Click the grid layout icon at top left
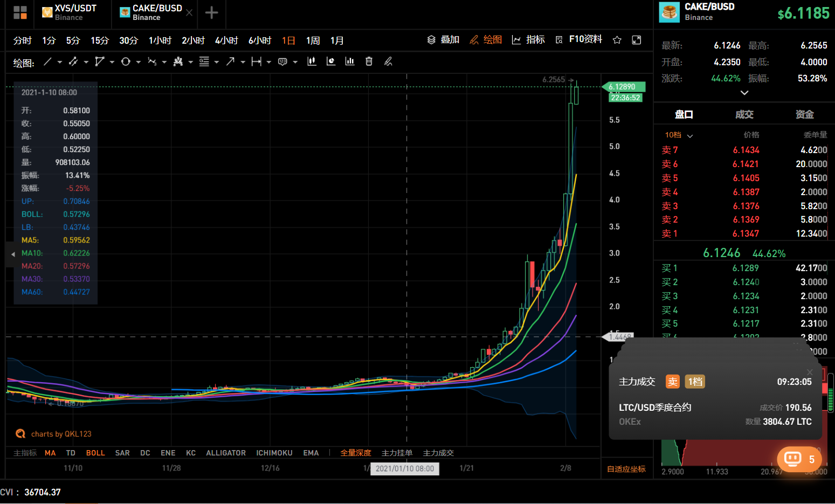 (20, 12)
